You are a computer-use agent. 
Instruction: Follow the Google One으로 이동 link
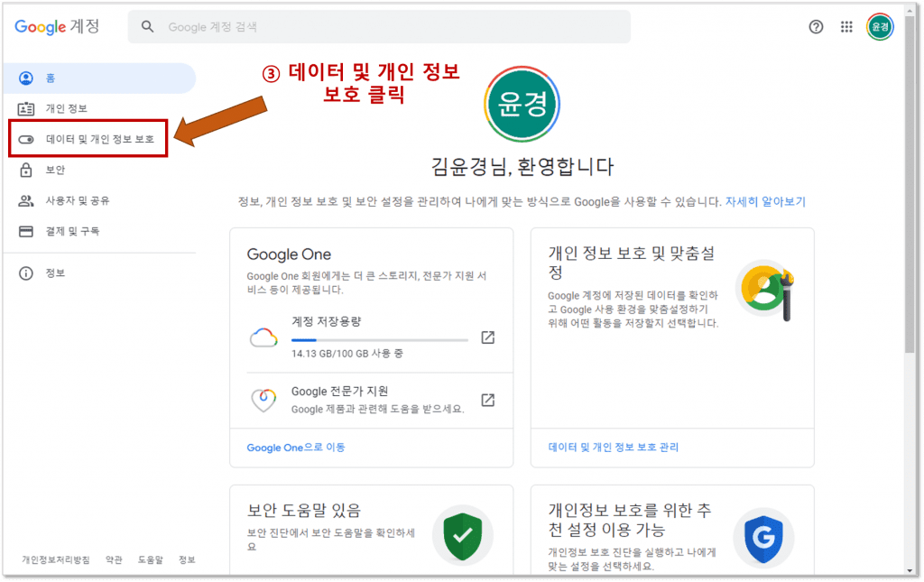pyautogui.click(x=296, y=448)
